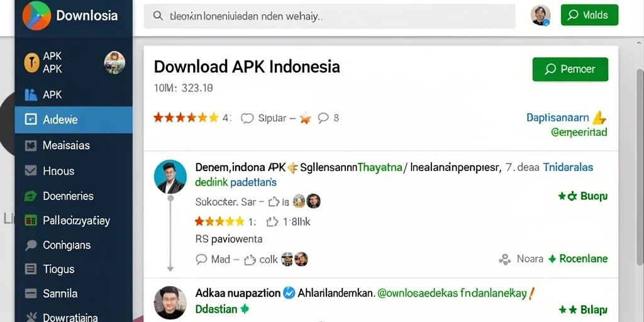The width and height of the screenshot is (644, 322).
Task: Select the Aidewie sidebar item
Action: point(74,120)
